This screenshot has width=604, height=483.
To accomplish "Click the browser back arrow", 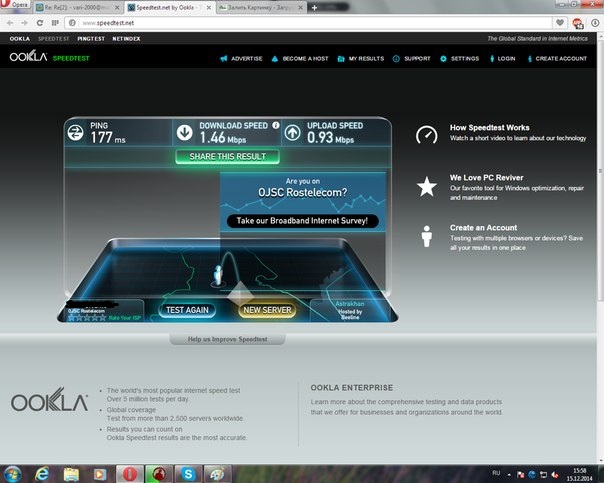I will point(10,23).
